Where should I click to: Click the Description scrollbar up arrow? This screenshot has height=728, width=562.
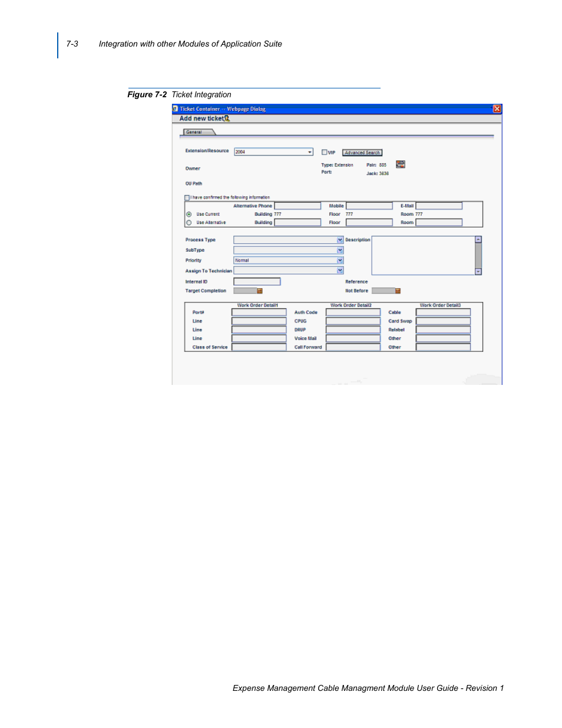pyautogui.click(x=478, y=240)
